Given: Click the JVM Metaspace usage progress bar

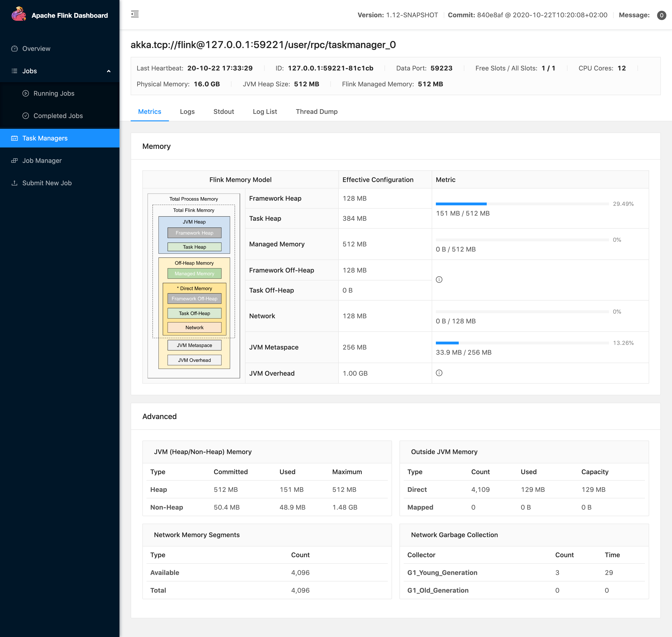Looking at the screenshot, I should [x=522, y=343].
